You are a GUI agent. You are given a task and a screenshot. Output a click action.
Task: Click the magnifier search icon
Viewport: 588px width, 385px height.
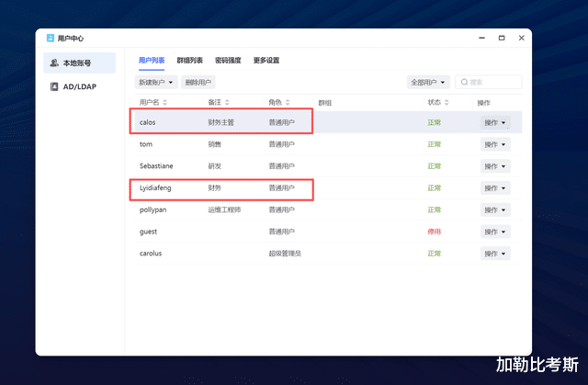(x=464, y=82)
